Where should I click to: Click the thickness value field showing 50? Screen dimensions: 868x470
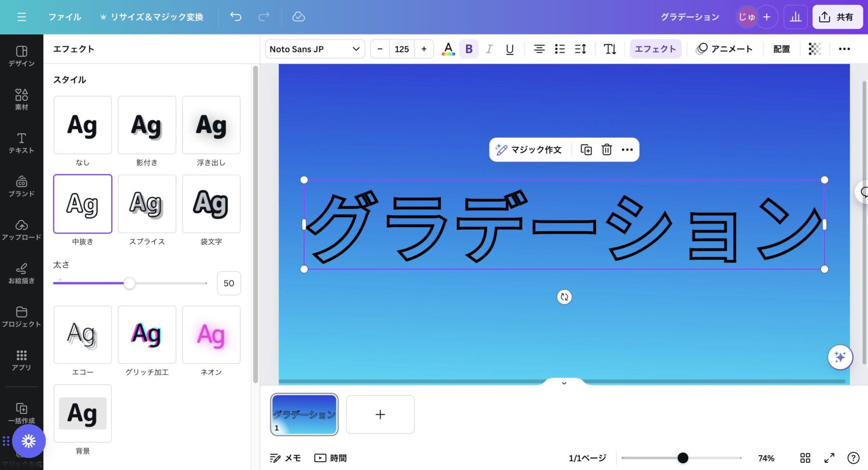click(x=229, y=283)
